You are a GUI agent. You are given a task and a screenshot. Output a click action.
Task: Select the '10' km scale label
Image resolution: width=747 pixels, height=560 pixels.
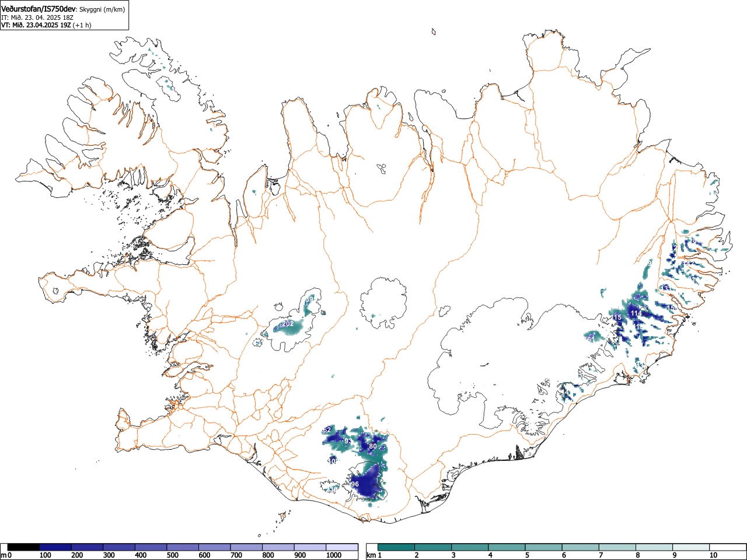click(713, 555)
